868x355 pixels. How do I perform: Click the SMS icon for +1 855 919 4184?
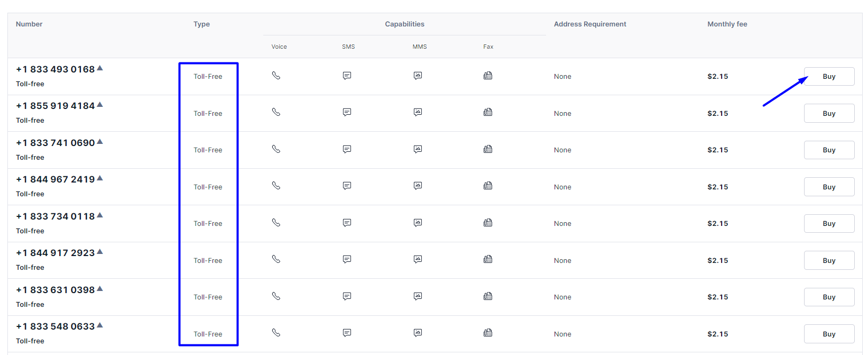pyautogui.click(x=347, y=112)
